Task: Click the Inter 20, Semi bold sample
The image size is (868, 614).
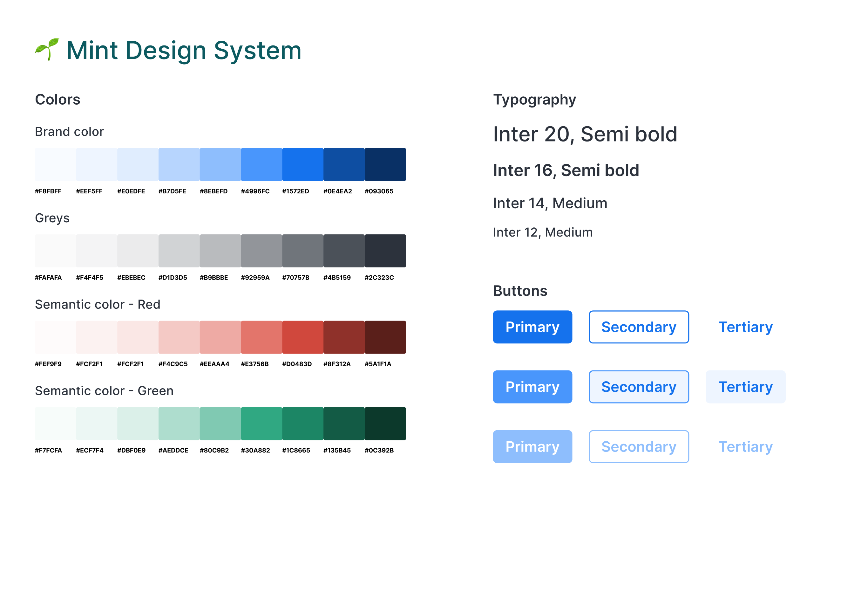Action: coord(585,134)
